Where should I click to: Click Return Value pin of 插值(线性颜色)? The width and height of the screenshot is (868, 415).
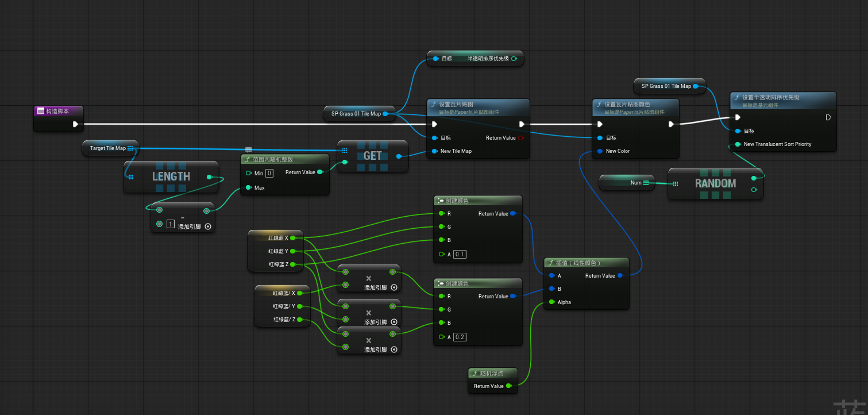pos(620,276)
